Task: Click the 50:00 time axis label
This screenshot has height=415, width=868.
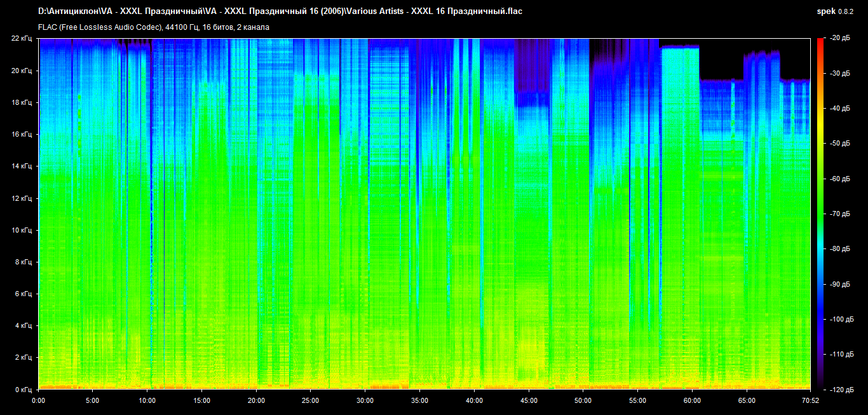Action: tap(583, 400)
